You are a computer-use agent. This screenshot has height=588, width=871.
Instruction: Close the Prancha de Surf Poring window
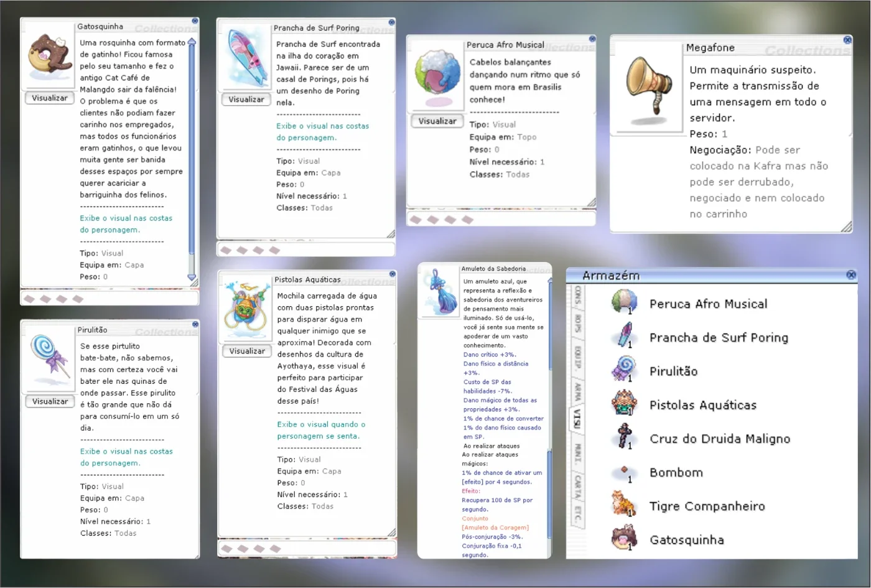point(391,22)
